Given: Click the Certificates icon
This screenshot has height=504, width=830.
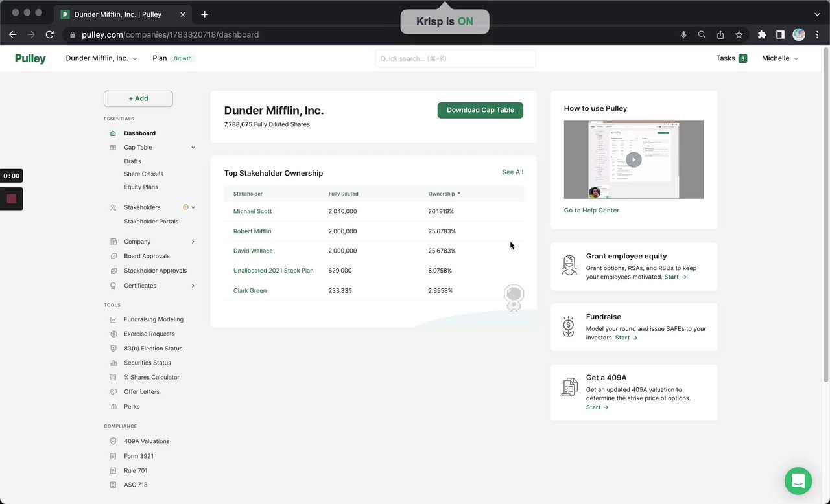Looking at the screenshot, I should pyautogui.click(x=113, y=286).
